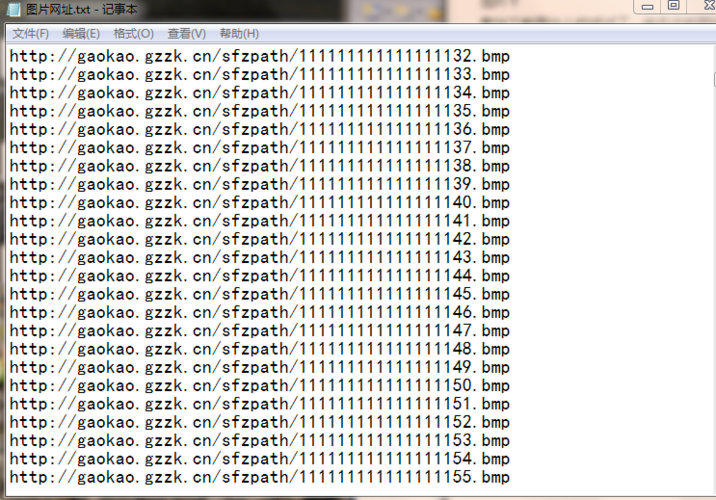The height and width of the screenshot is (500, 716).
Task: Minimize the Notepad window
Action: (647, 6)
